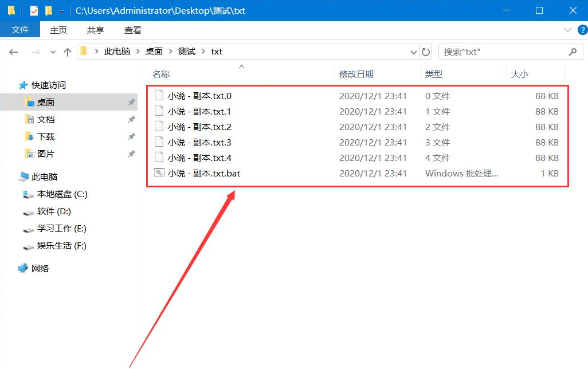Click the 'Windows 批处理...' type cell
The width and height of the screenshot is (588, 369).
click(461, 173)
